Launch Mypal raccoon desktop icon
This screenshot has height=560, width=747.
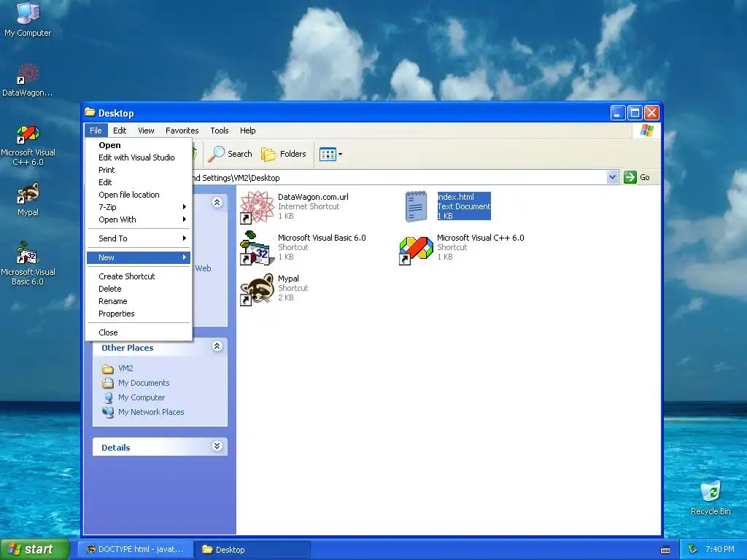click(28, 200)
